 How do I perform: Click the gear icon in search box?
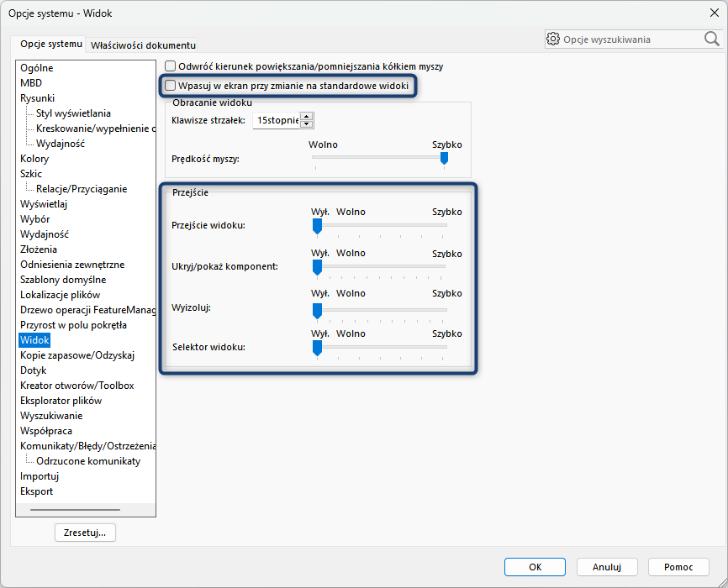coord(553,39)
